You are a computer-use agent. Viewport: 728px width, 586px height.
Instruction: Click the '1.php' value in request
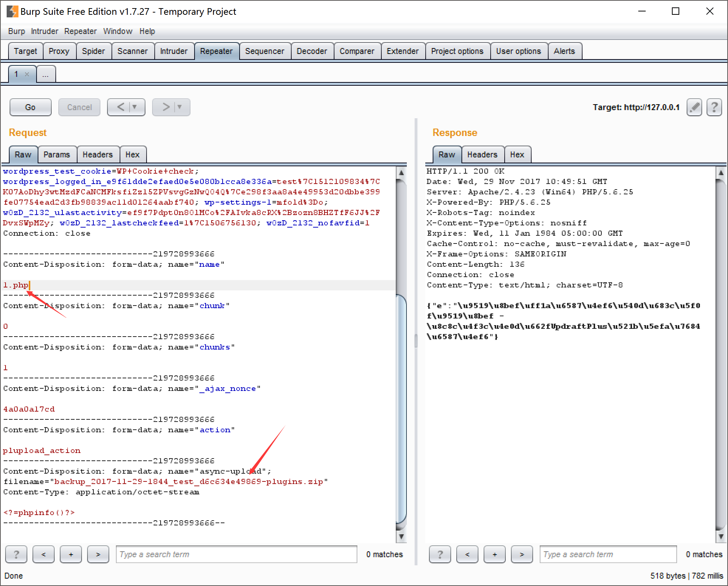coord(16,285)
